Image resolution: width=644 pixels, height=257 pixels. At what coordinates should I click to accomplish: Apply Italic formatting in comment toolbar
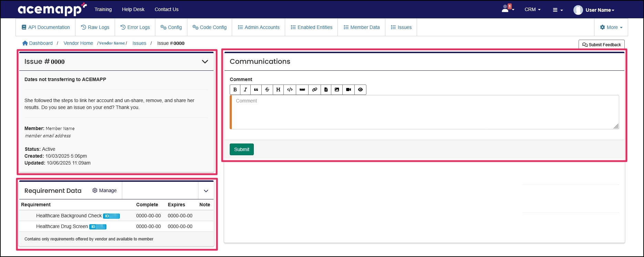pos(246,90)
